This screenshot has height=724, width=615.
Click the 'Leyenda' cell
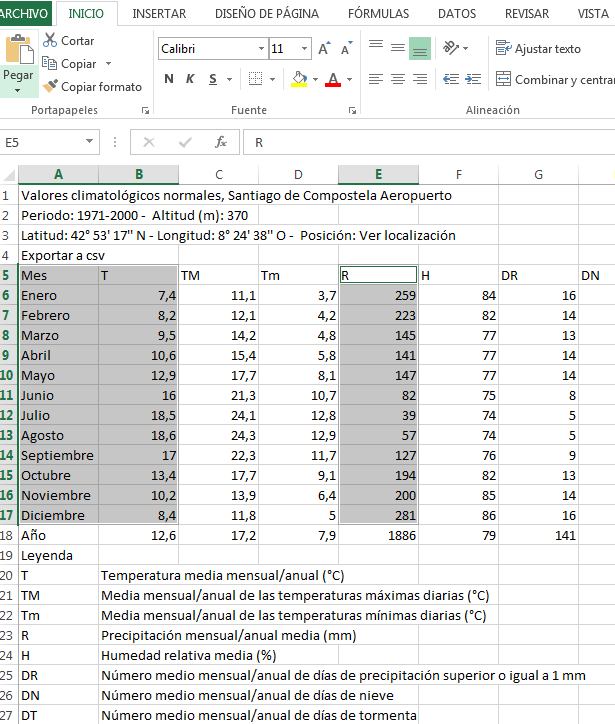pos(59,555)
